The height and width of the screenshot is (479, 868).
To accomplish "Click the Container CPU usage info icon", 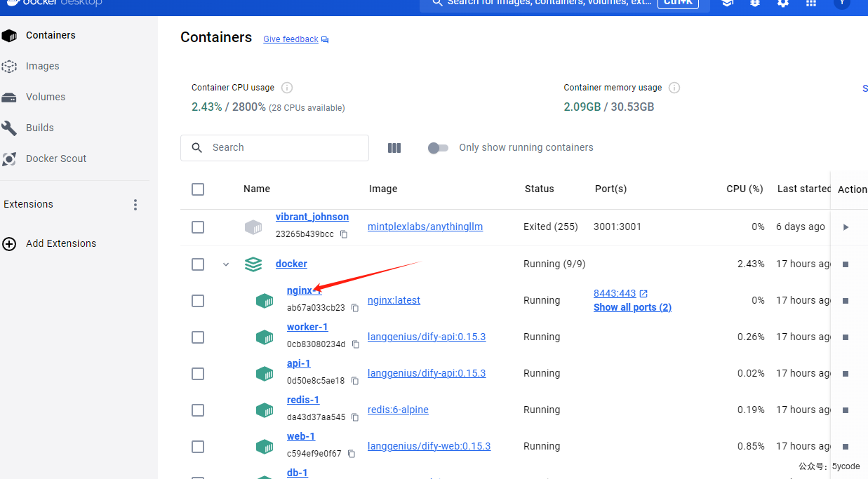I will click(287, 88).
